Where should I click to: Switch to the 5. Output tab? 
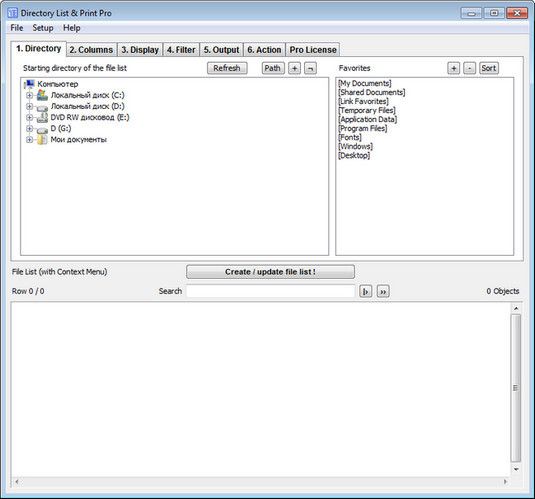pyautogui.click(x=221, y=50)
